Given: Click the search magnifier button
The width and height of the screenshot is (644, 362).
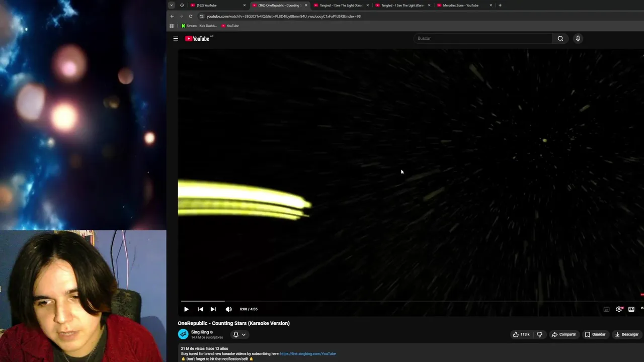Looking at the screenshot, I should tap(560, 38).
